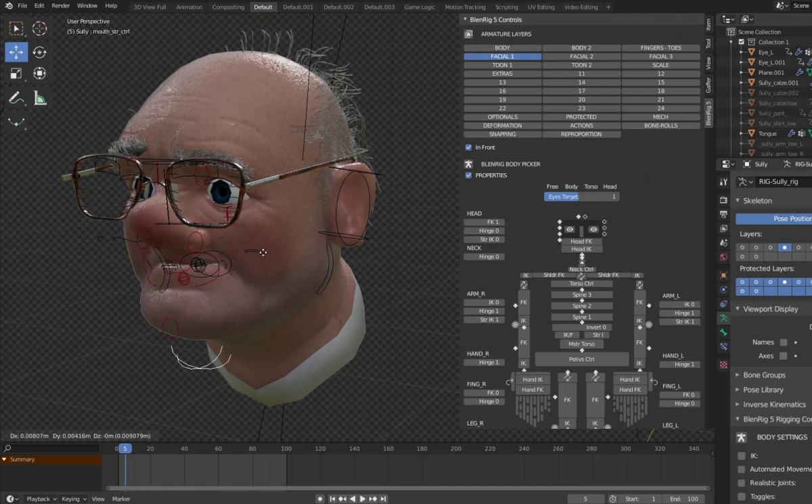Enable the FACIAL 2 armature layer
The height and width of the screenshot is (504, 812).
coord(581,57)
